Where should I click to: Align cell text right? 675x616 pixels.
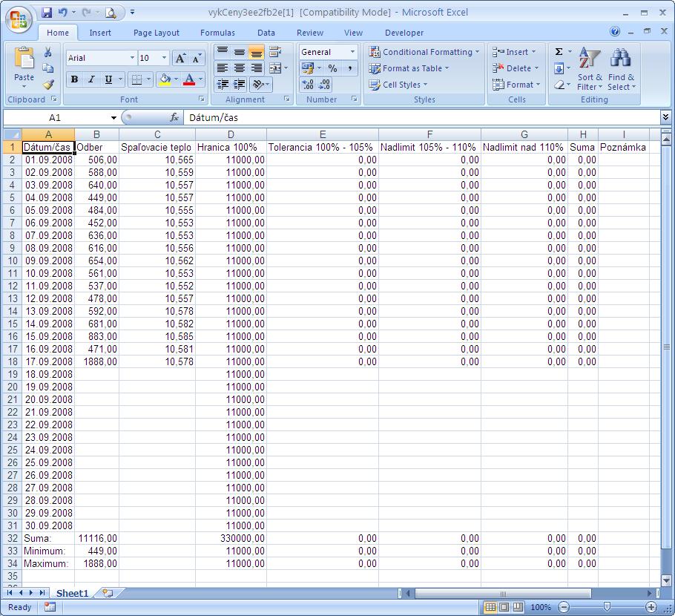coord(256,68)
